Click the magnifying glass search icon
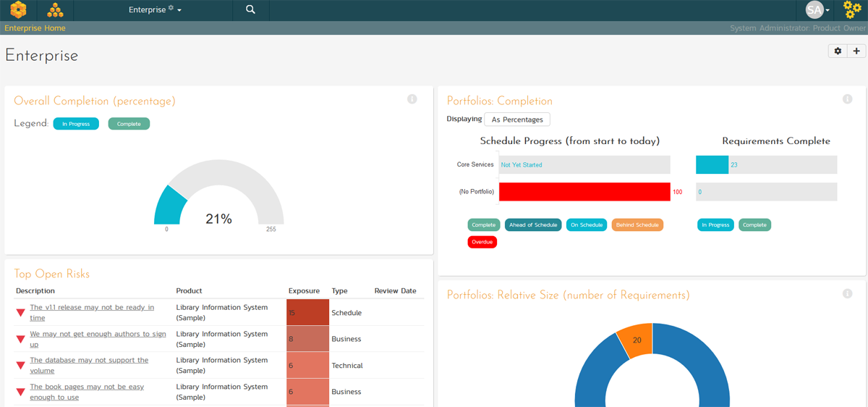 point(250,10)
